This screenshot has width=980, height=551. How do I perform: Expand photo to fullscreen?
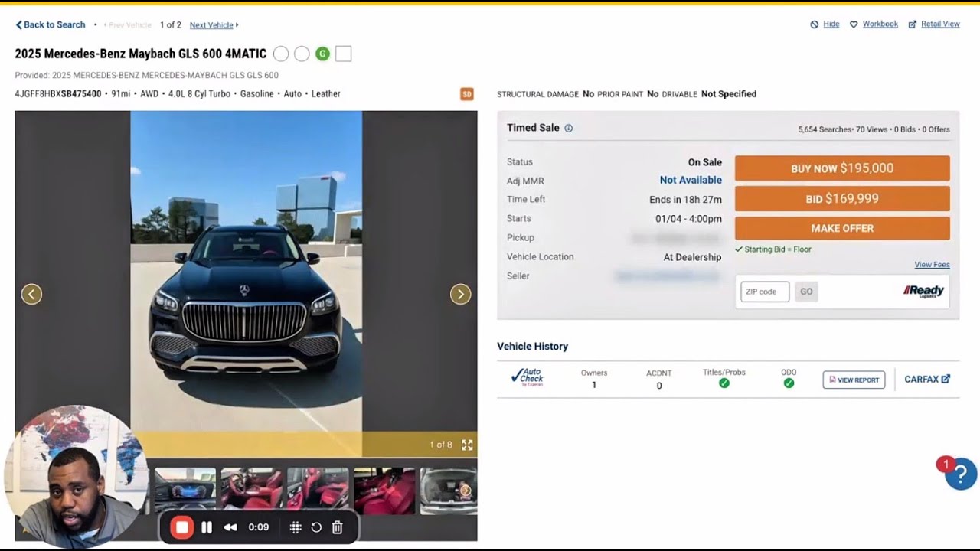(x=467, y=445)
